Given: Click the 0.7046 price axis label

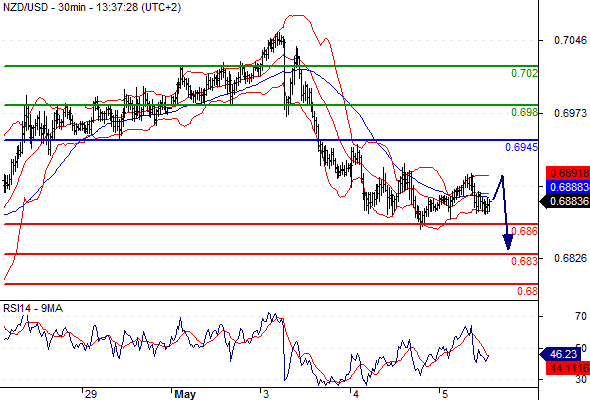Looking at the screenshot, I should [x=570, y=40].
